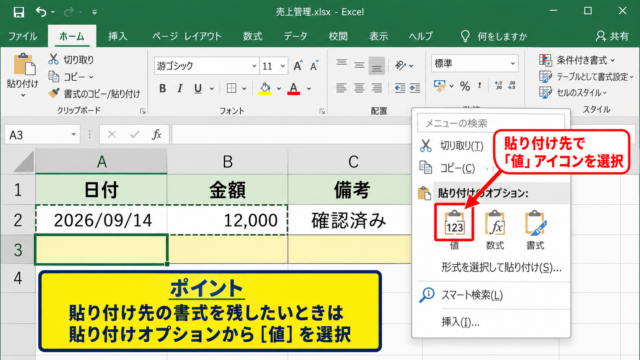Toggle the bottom align icon
This screenshot has width=640, height=360.
[376, 65]
